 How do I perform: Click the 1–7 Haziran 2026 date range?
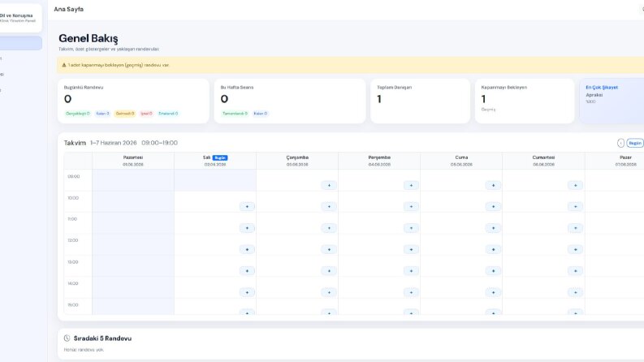(x=114, y=143)
